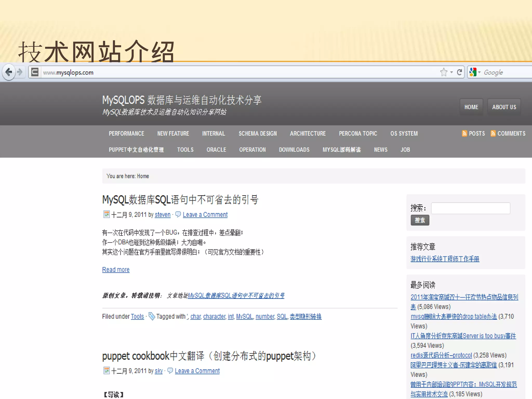Bookmark page with the star icon
The image size is (532, 399).
pos(444,72)
